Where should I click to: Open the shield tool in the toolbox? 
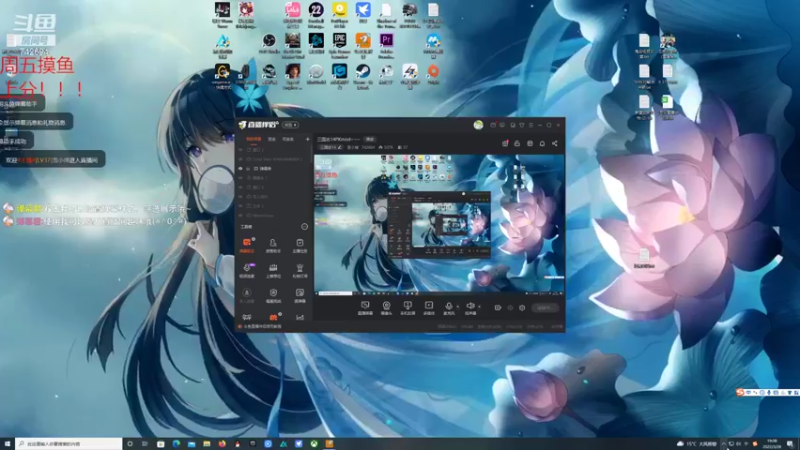[273, 294]
